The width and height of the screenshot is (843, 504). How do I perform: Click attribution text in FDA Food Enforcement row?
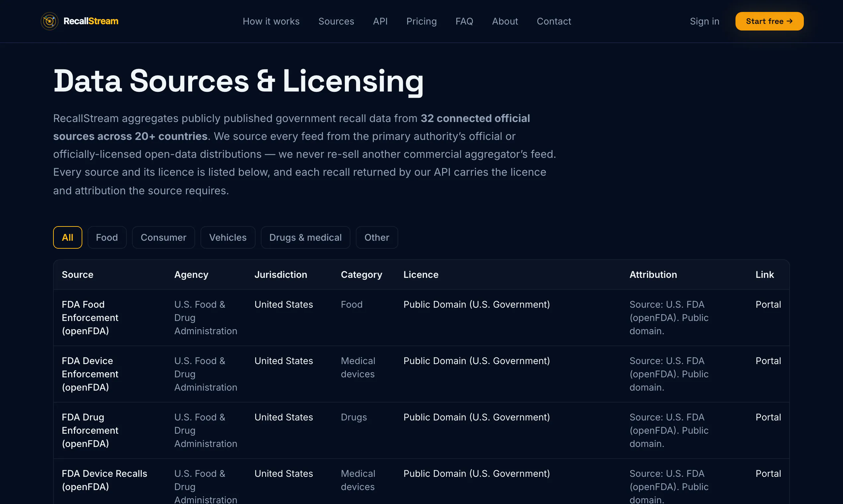(x=669, y=318)
